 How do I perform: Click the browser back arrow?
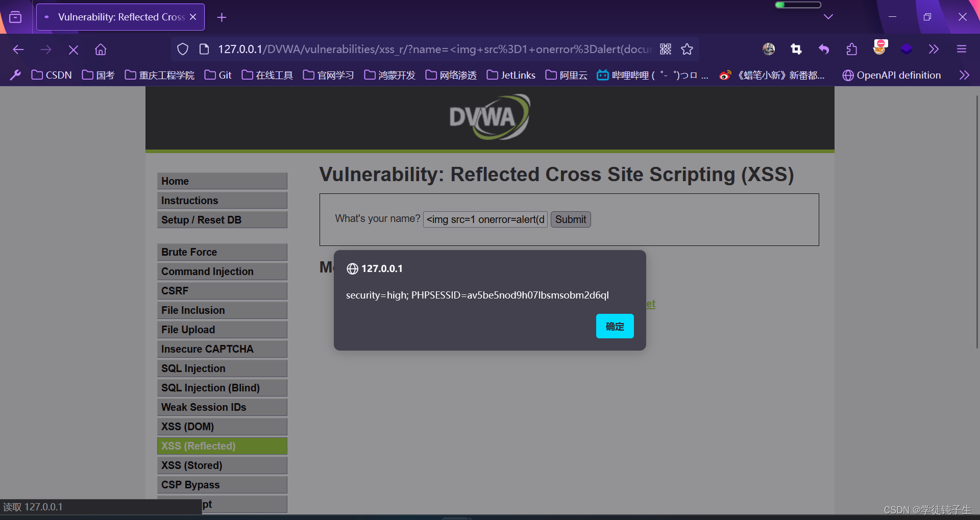[18, 49]
